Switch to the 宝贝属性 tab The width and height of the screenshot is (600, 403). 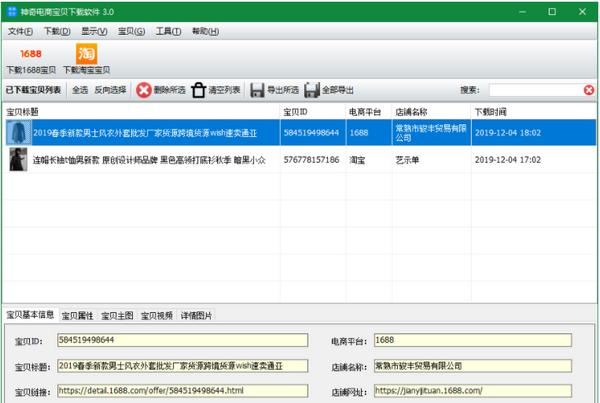pyautogui.click(x=78, y=316)
